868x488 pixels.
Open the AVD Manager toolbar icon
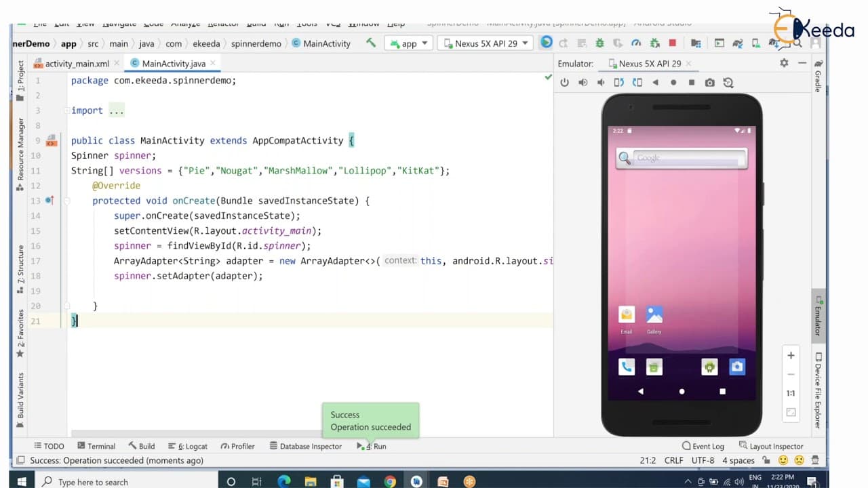(755, 43)
